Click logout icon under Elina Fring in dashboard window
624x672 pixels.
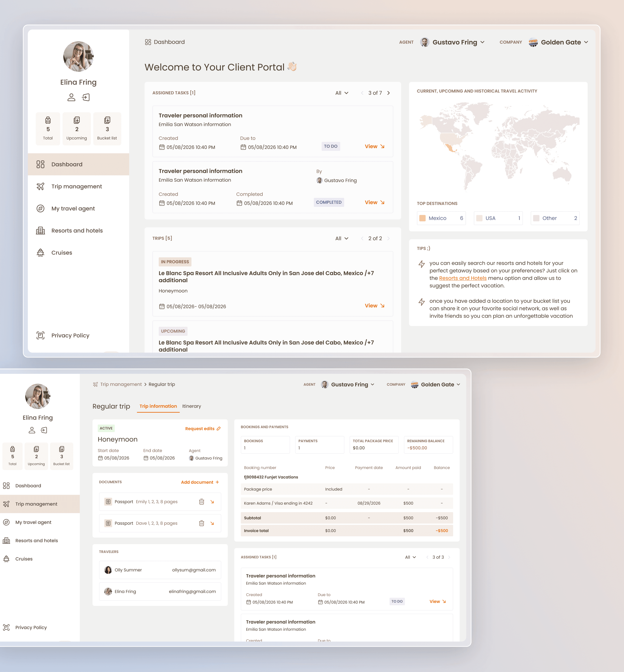click(86, 98)
